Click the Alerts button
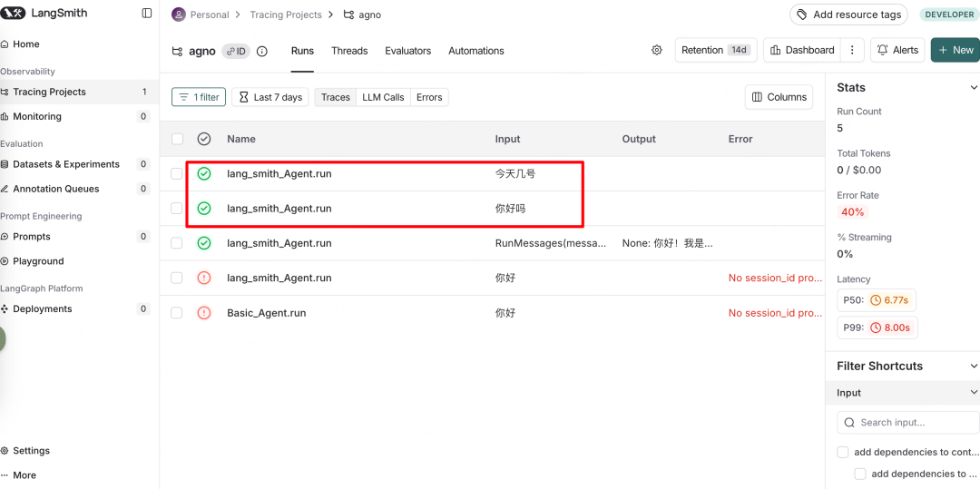This screenshot has width=980, height=489. pyautogui.click(x=897, y=50)
